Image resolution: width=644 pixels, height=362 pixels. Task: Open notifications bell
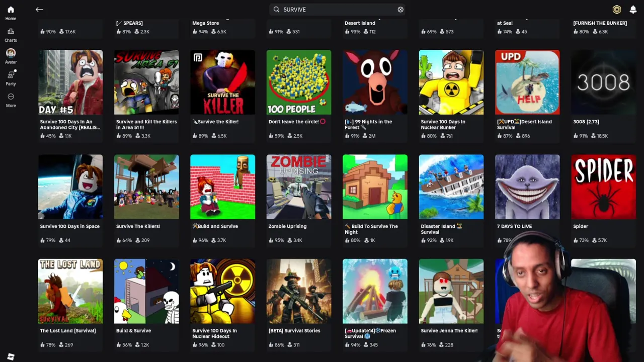point(633,10)
